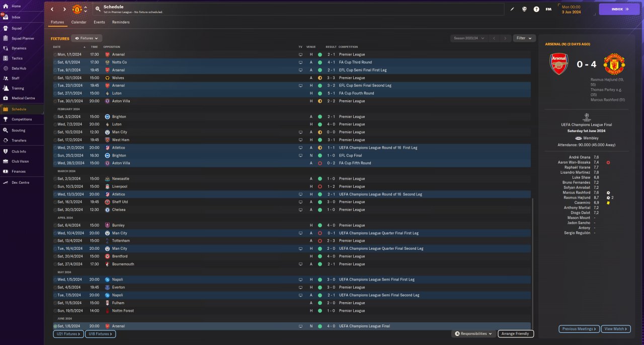
Task: Click the INBOX continue button
Action: click(619, 9)
